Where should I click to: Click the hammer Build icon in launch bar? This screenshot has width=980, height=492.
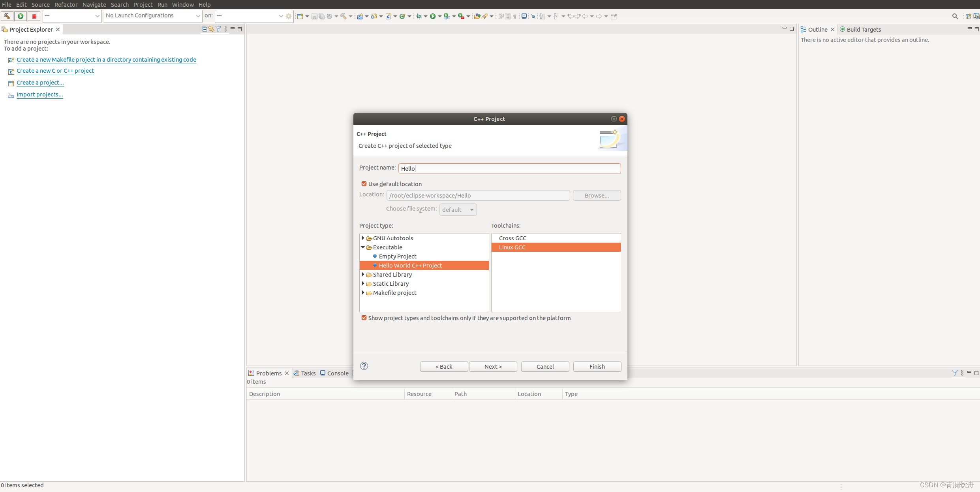coord(7,16)
